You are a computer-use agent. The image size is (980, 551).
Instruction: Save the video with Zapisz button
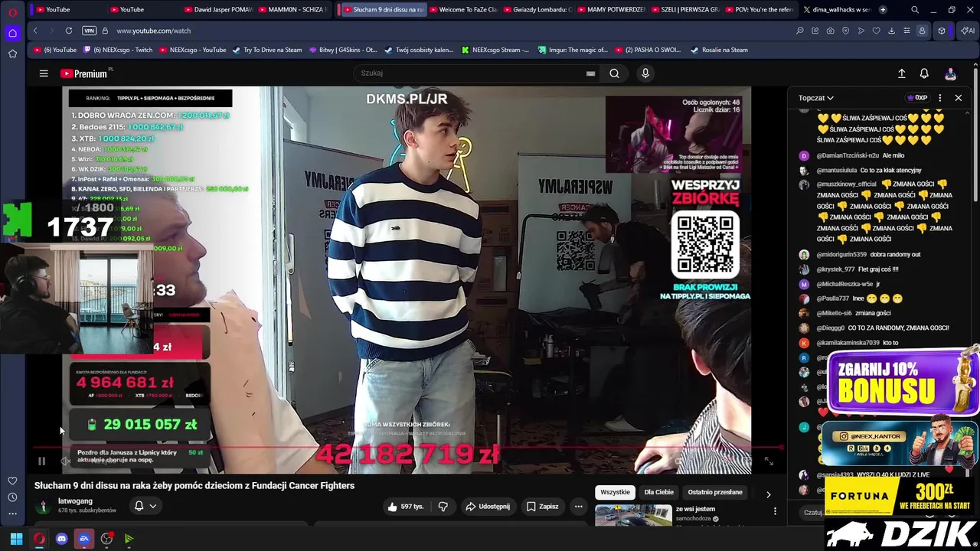542,506
